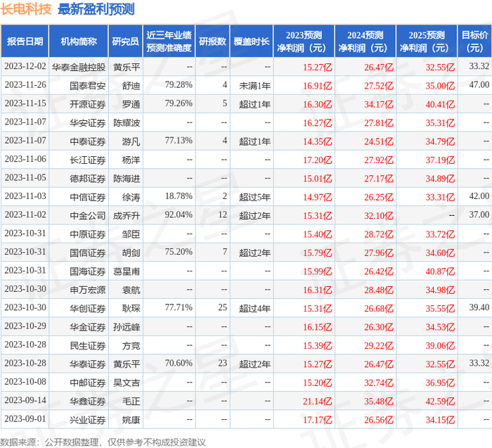Screen dimensions: 492x448
Task: Select institution 申万宏源
Action: click(x=88, y=290)
